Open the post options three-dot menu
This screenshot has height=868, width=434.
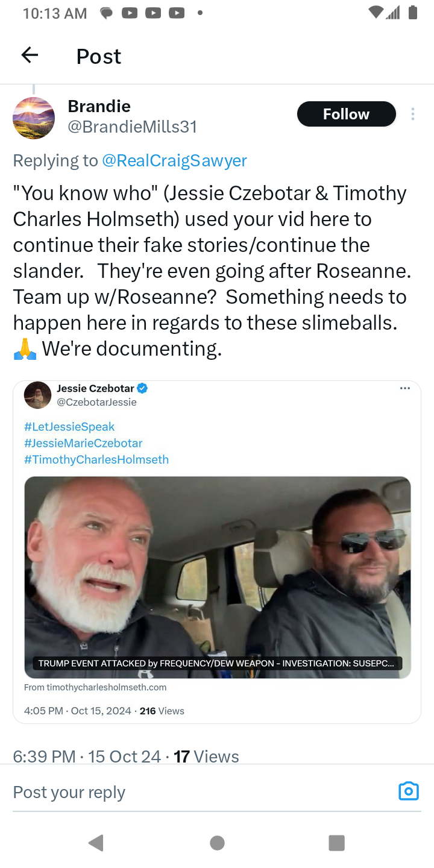[413, 114]
